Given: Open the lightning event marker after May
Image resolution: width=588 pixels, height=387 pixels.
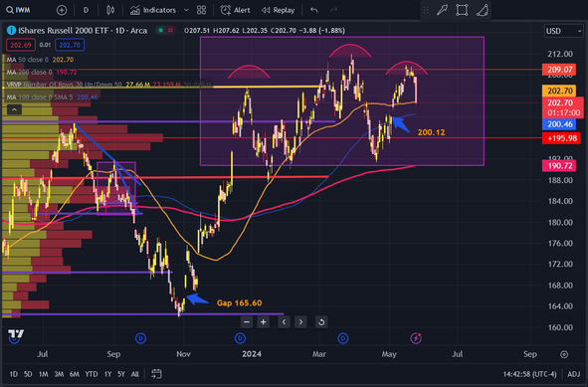Looking at the screenshot, I should (x=416, y=338).
